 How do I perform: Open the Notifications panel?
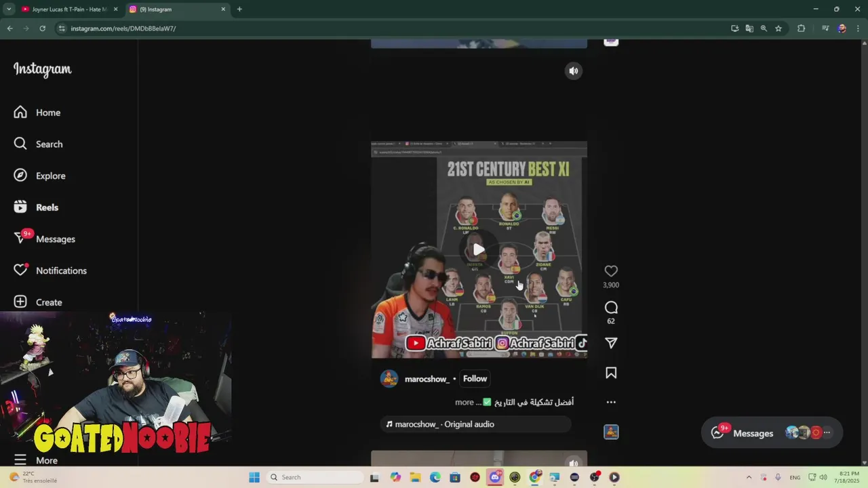point(50,270)
